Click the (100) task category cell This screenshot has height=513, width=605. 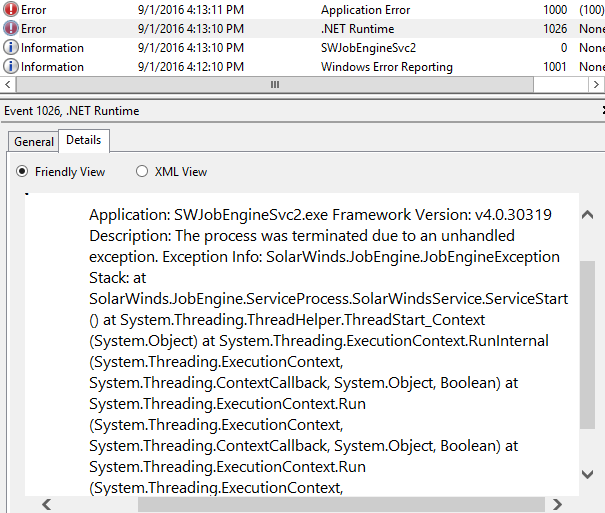[x=591, y=10]
